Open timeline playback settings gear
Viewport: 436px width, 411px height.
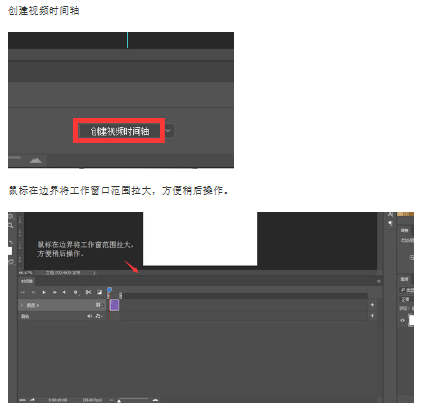[76, 292]
